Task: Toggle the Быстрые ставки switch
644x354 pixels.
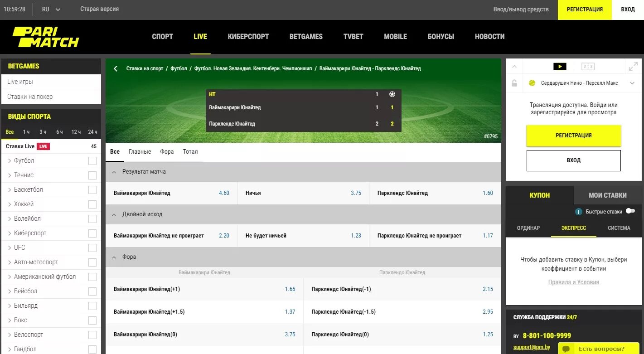Action: click(x=630, y=211)
